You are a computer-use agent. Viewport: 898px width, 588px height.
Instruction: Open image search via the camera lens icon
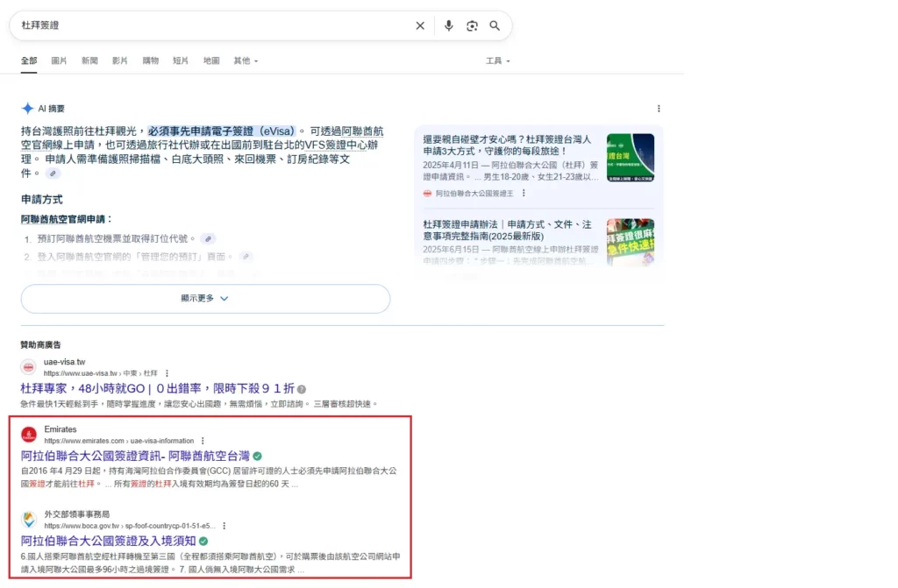[472, 25]
